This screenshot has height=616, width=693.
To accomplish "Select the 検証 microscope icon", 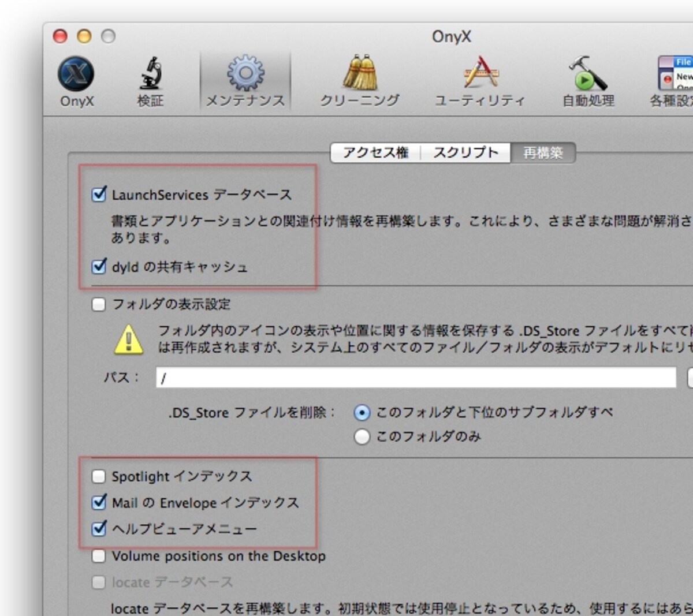I will click(151, 74).
